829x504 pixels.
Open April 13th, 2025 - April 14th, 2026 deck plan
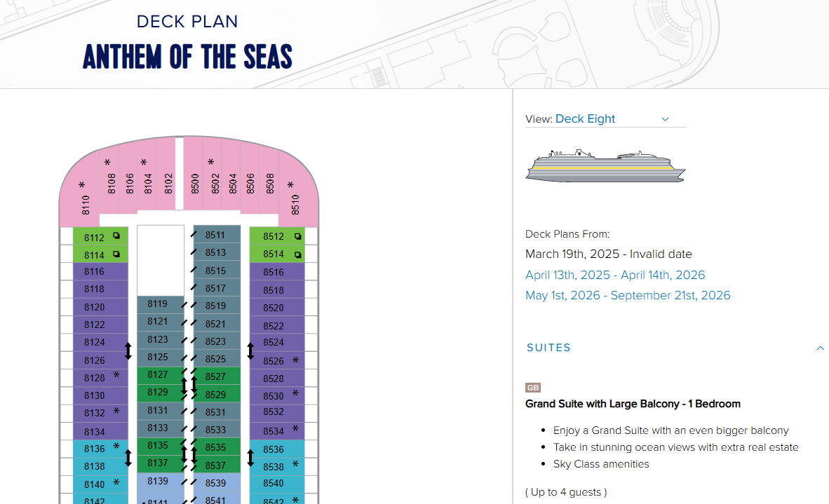coord(615,275)
